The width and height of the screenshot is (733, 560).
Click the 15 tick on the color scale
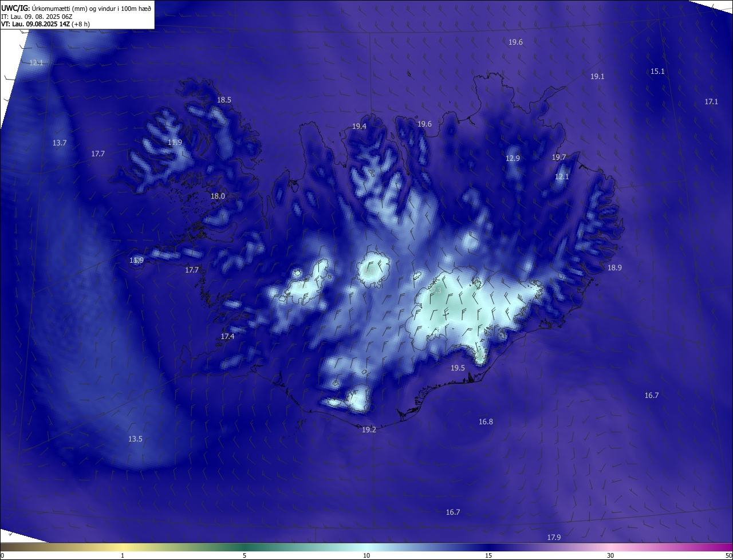click(x=488, y=555)
